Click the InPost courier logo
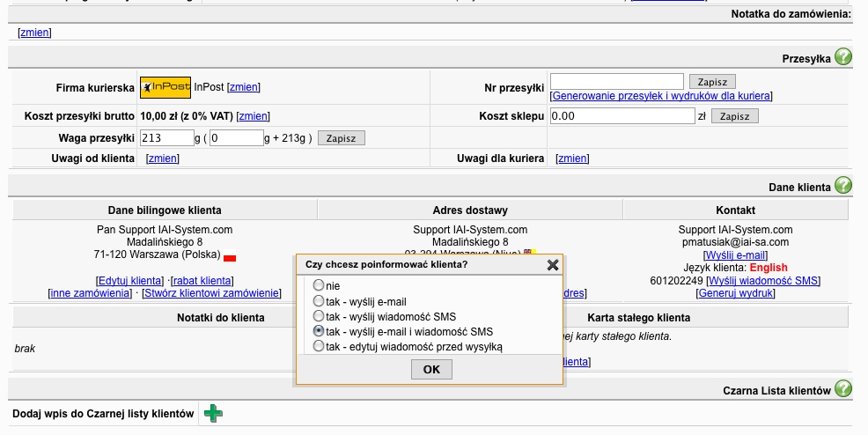Screen dimensions: 868x435 tap(166, 87)
